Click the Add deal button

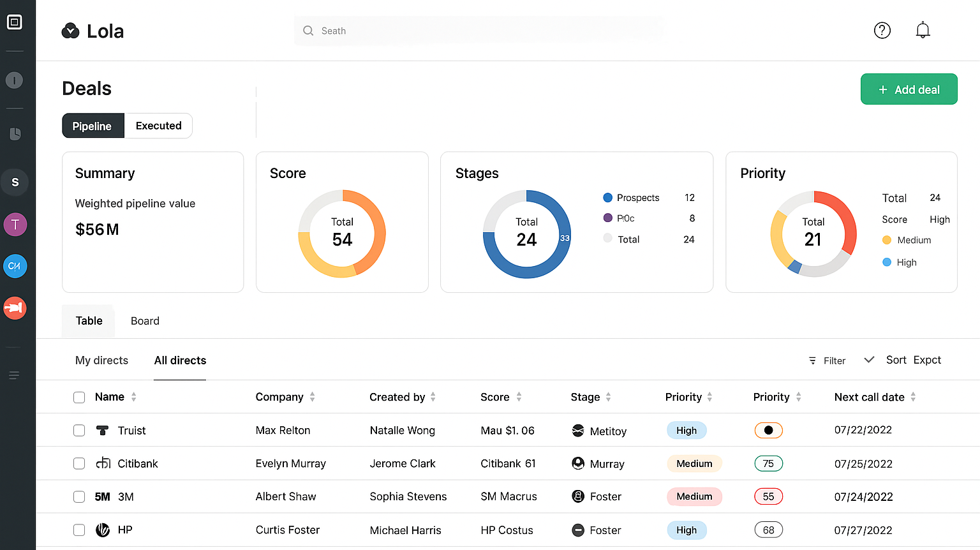click(x=909, y=89)
